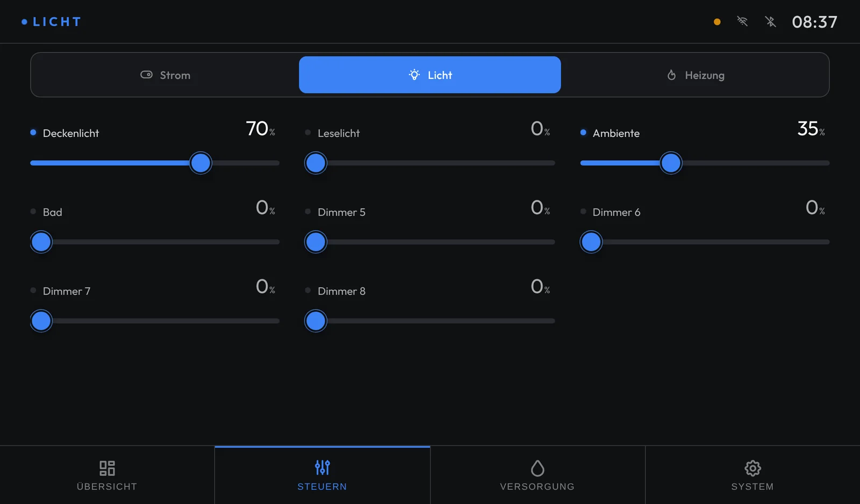Click the blue indicator dot beside Ambiente
The width and height of the screenshot is (860, 504).
point(583,132)
